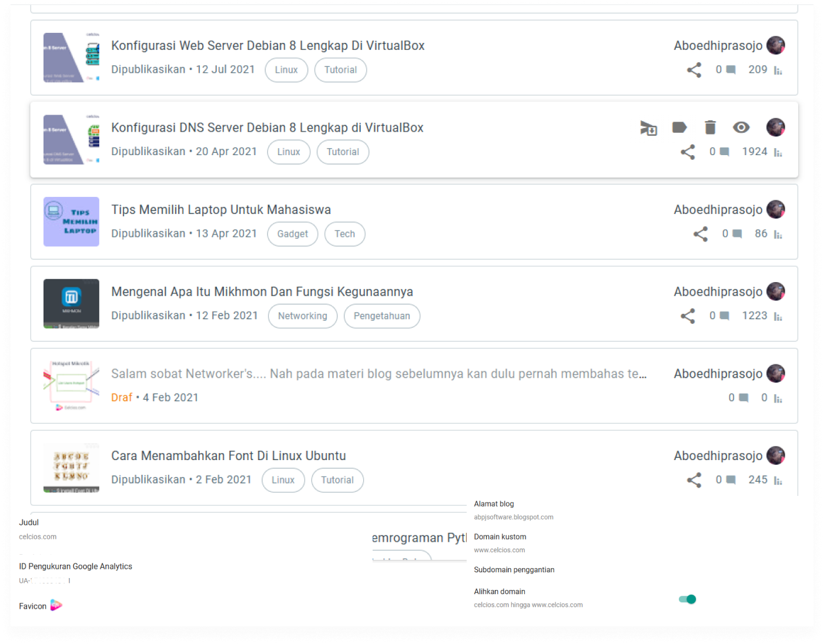This screenshot has height=644, width=824.
Task: Edit the ID Pengukuran Google Analytics setting
Action: click(75, 566)
